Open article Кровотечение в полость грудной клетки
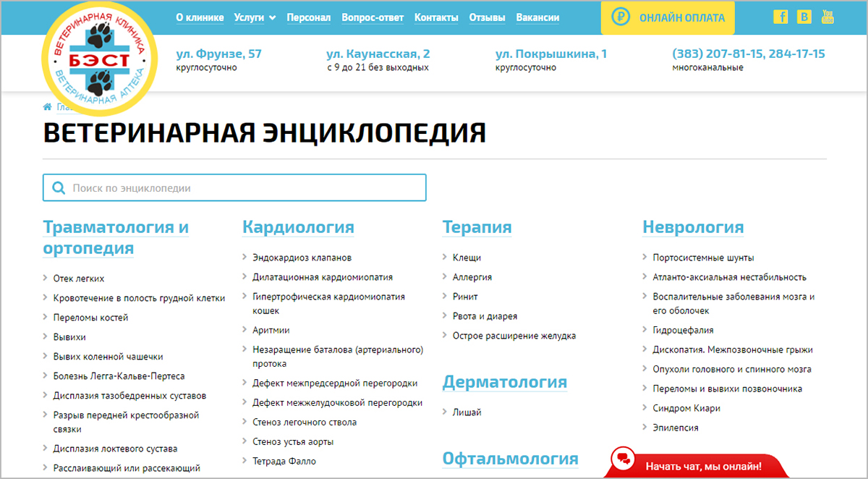Viewport: 868px width, 479px height. pos(139,297)
